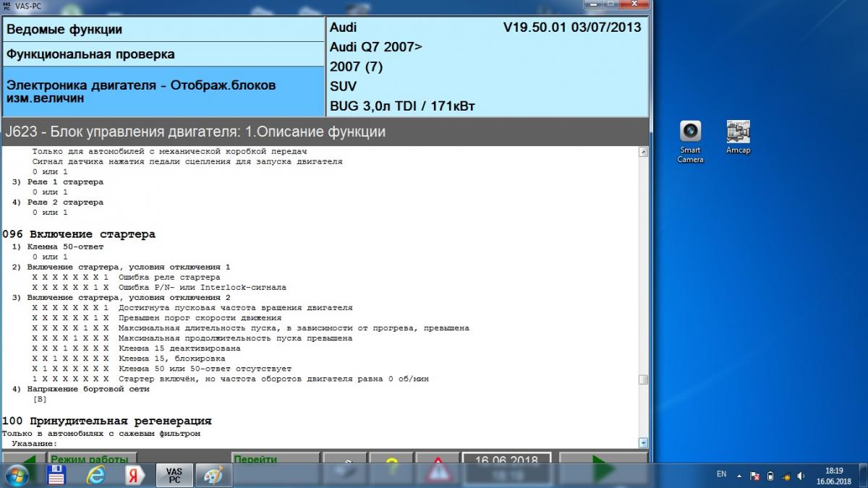Click the scrollbar down arrow

point(643,442)
